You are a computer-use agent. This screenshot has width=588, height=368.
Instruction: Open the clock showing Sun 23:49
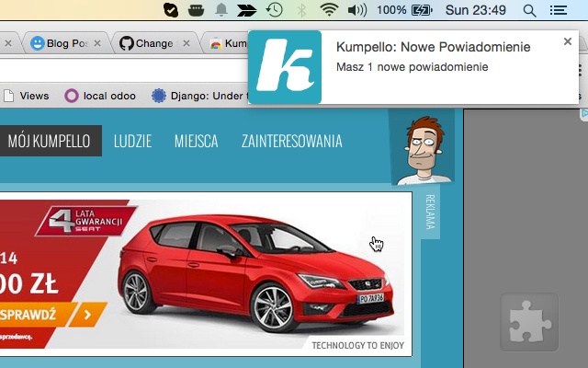point(476,10)
